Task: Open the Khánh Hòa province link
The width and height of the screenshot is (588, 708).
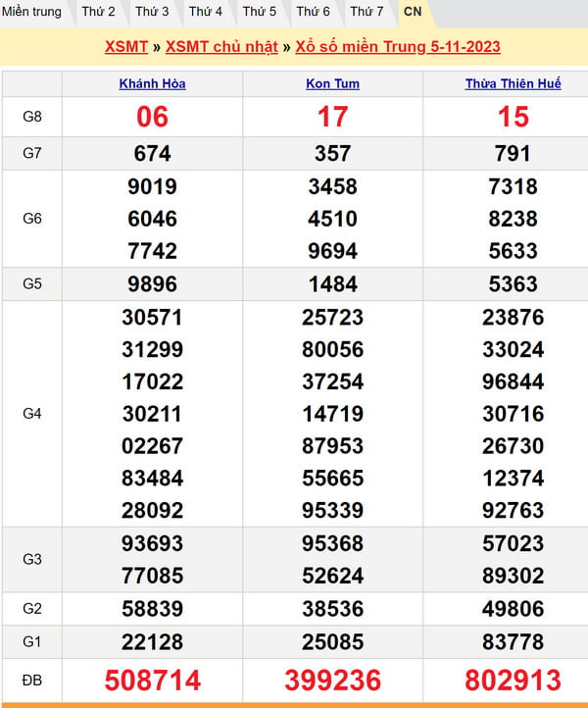Action: pos(152,84)
